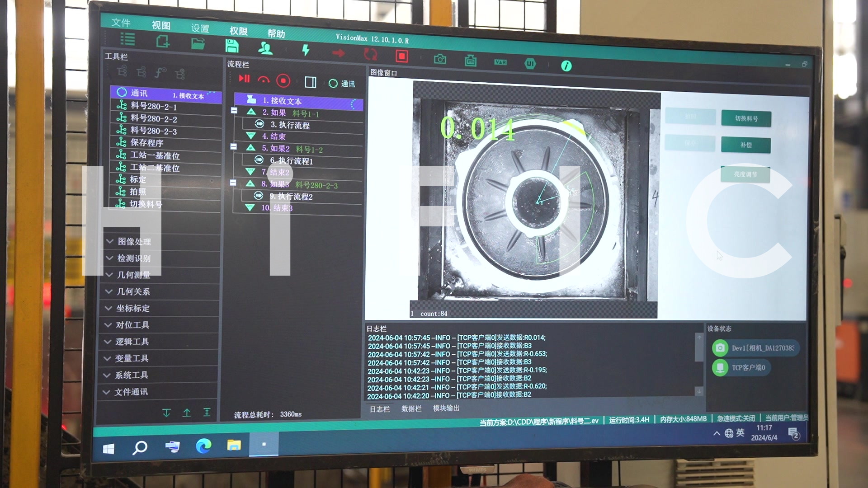Collapse the 5. 如果2 料号1-2 branch

tap(234, 146)
